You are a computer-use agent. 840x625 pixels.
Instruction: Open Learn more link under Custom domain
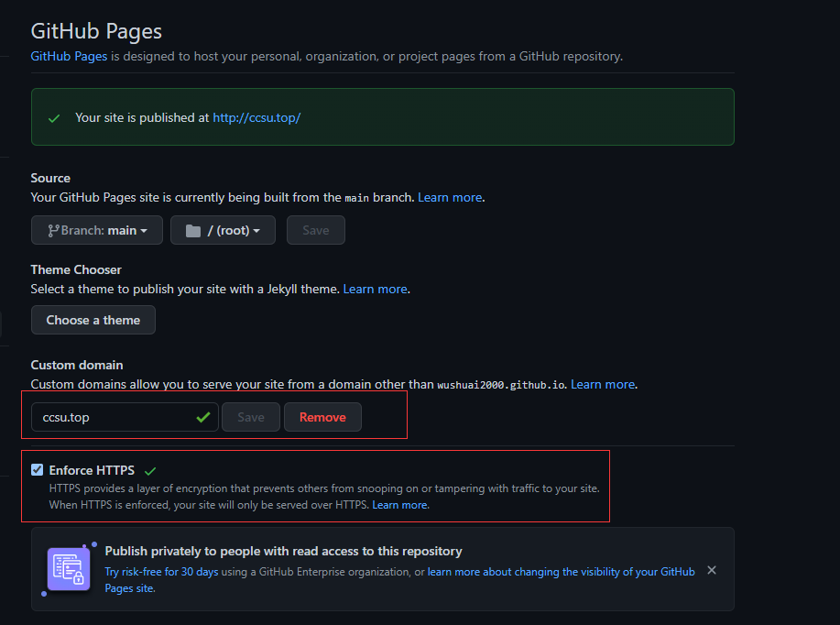tap(603, 384)
